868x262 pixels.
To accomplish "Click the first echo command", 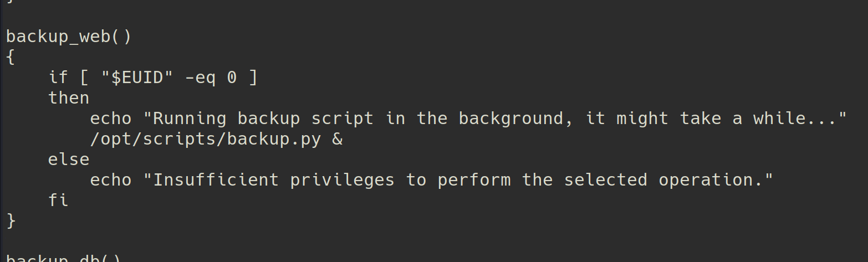I will coord(110,119).
